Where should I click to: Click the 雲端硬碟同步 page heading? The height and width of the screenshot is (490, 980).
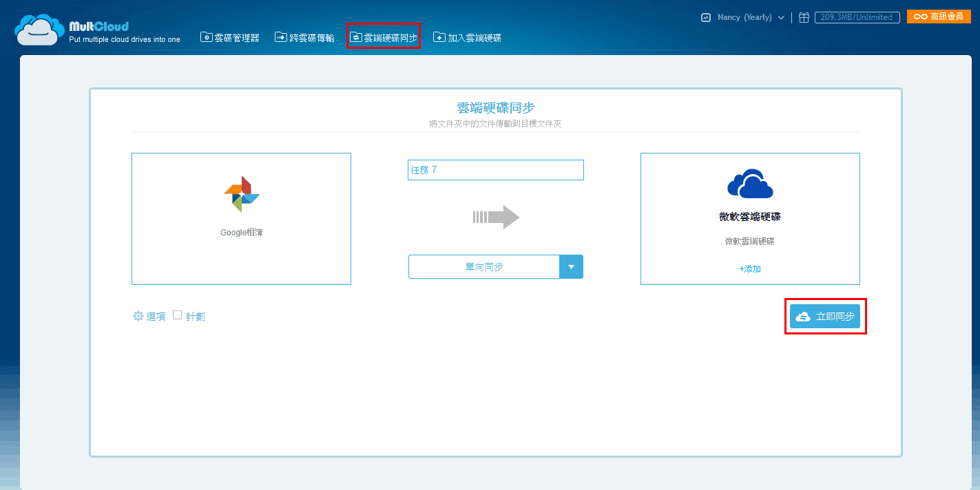point(496,107)
